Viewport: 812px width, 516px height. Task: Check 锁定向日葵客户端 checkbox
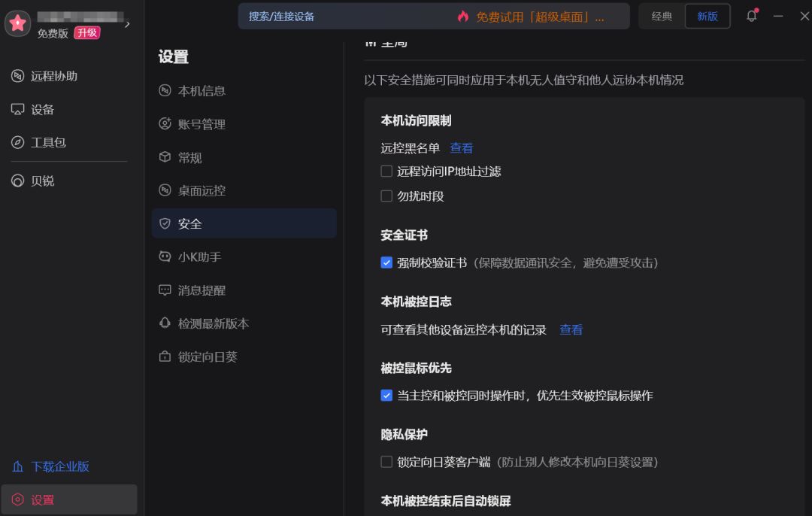tap(386, 462)
